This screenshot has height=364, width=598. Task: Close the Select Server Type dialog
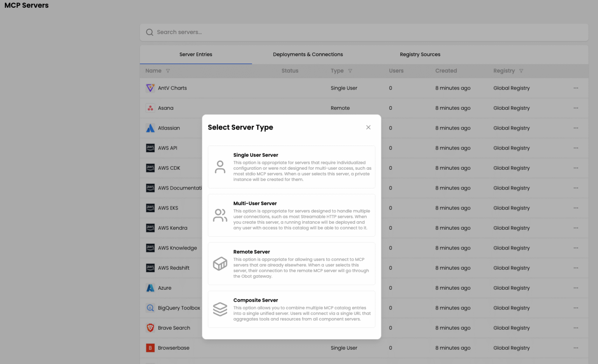[x=368, y=127]
